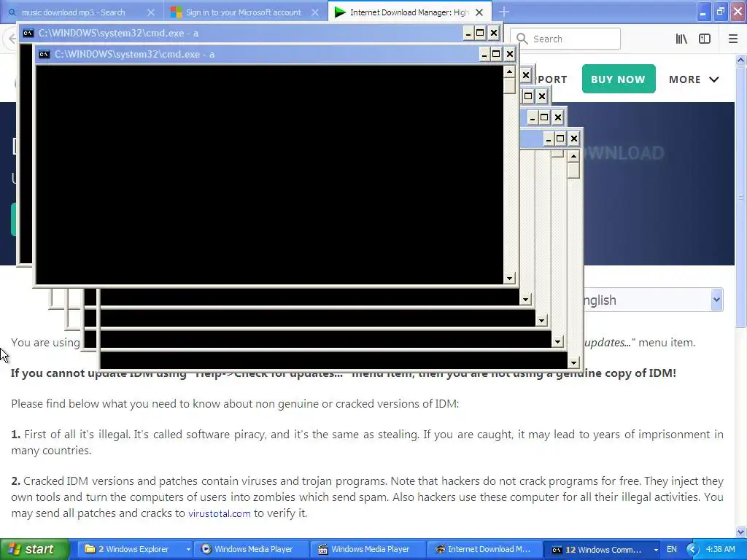Click the BUY NOW button
This screenshot has width=747, height=560.
pos(619,79)
